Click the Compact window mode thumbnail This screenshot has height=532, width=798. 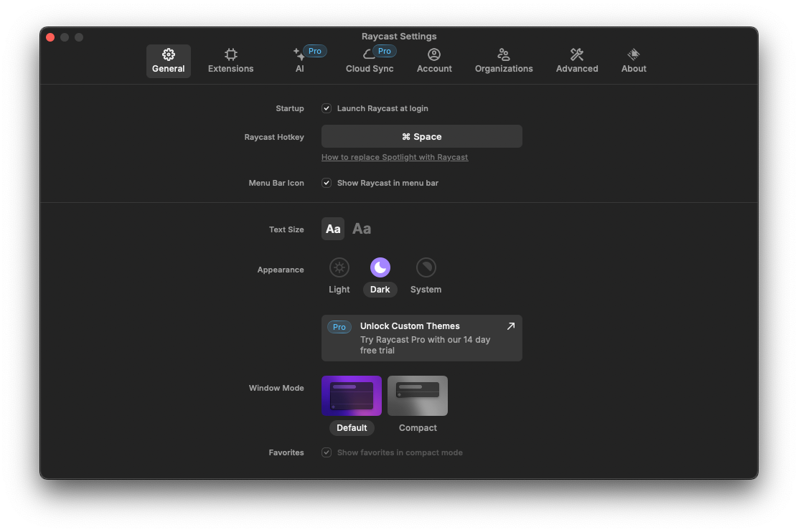[418, 396]
